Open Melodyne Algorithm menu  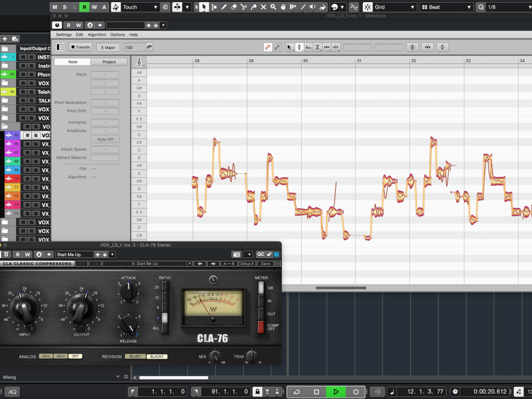tap(97, 35)
